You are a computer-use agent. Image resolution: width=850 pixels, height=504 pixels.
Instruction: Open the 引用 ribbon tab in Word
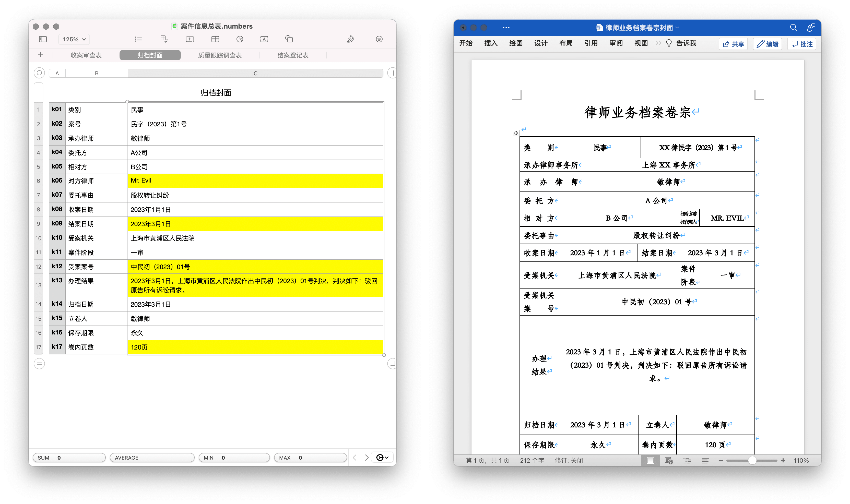coord(591,43)
